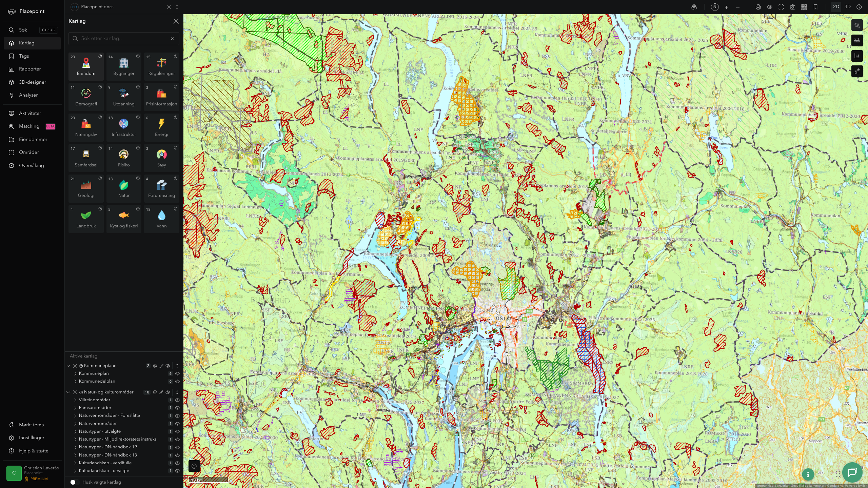Zoom out with the minus icon
The image size is (868, 488).
(738, 7)
